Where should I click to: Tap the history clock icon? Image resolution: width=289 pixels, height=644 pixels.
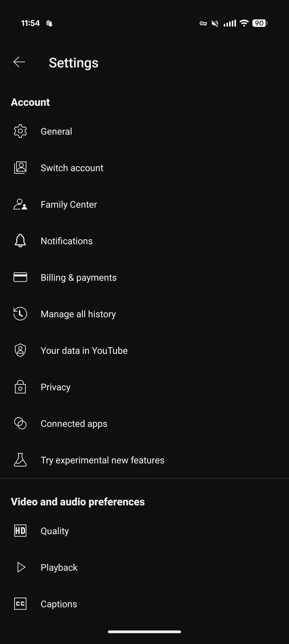[x=20, y=314]
